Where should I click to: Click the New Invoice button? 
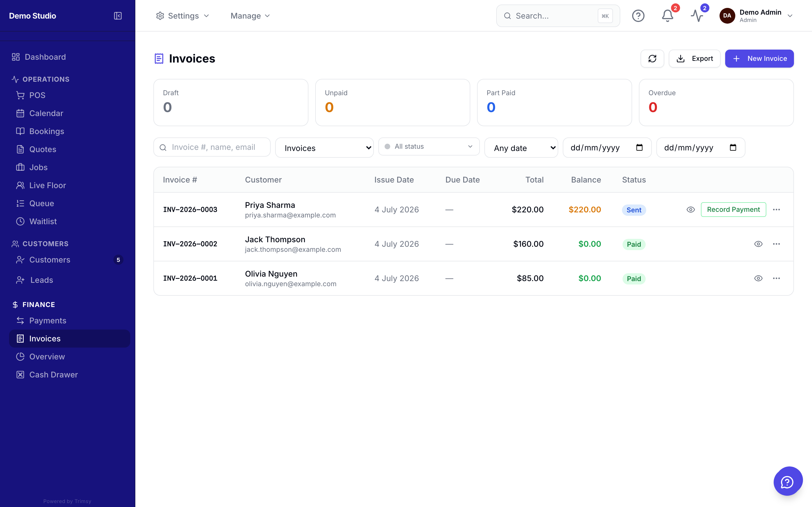pyautogui.click(x=759, y=59)
